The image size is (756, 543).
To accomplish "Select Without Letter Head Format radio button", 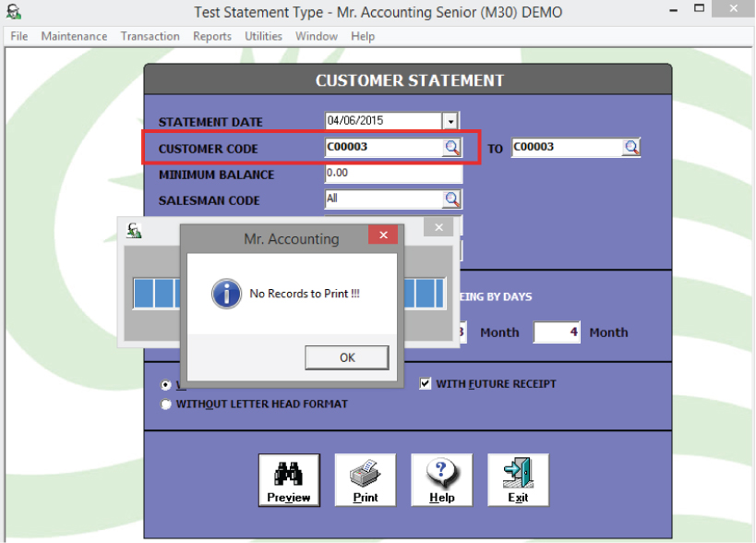I will [x=166, y=404].
